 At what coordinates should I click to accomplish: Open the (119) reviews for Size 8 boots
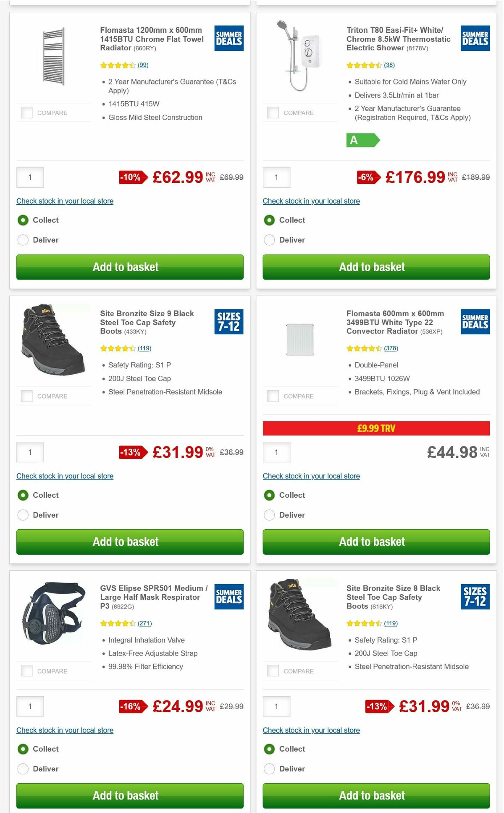(x=391, y=623)
